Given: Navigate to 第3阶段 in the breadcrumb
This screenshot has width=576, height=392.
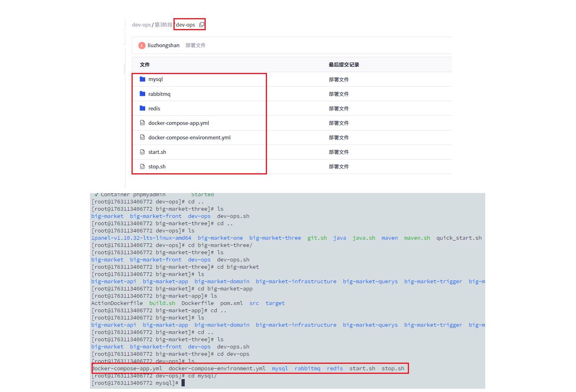Looking at the screenshot, I should pyautogui.click(x=163, y=25).
